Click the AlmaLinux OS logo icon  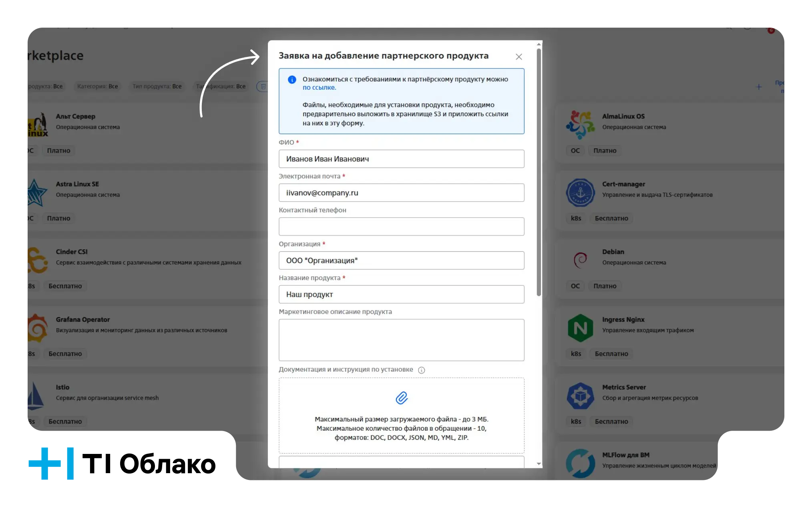coord(580,125)
